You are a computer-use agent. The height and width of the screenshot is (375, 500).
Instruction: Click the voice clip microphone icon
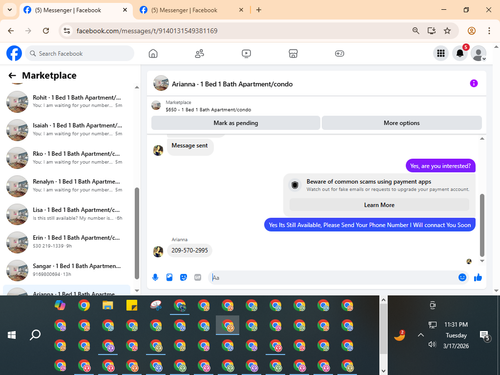[x=155, y=277]
